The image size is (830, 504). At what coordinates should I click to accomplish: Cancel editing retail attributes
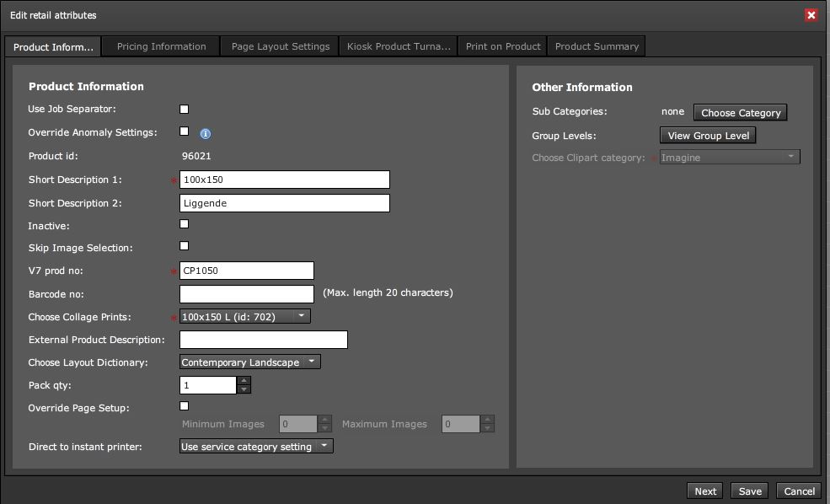(x=799, y=491)
